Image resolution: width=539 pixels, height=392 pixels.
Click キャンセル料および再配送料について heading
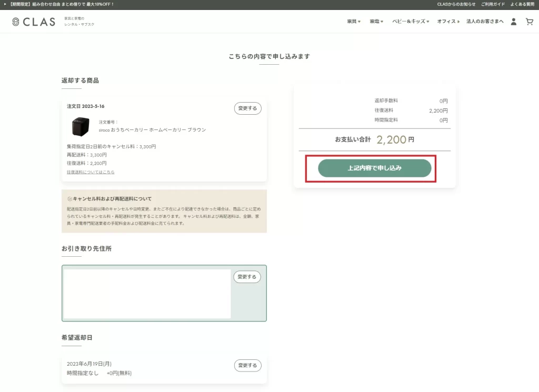tap(112, 199)
